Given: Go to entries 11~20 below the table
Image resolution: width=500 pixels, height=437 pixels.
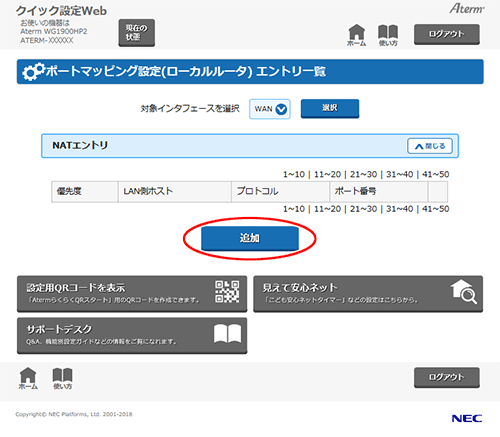Looking at the screenshot, I should coord(327,209).
